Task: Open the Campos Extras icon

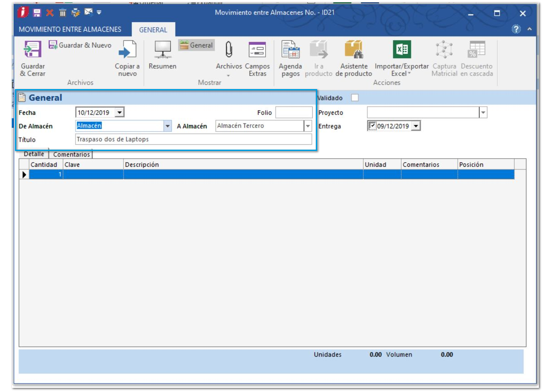Action: (257, 49)
